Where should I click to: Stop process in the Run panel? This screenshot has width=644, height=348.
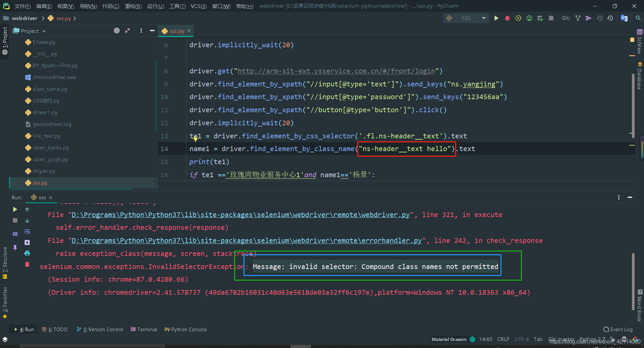pos(15,220)
